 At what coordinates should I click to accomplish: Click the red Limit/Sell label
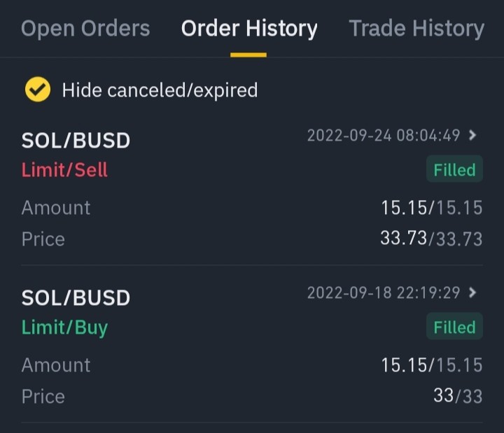click(64, 169)
